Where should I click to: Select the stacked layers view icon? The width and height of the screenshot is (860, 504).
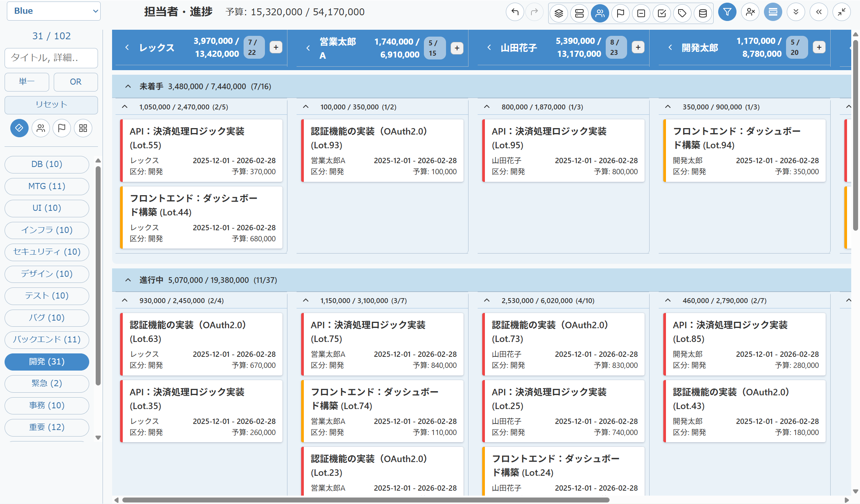[559, 13]
